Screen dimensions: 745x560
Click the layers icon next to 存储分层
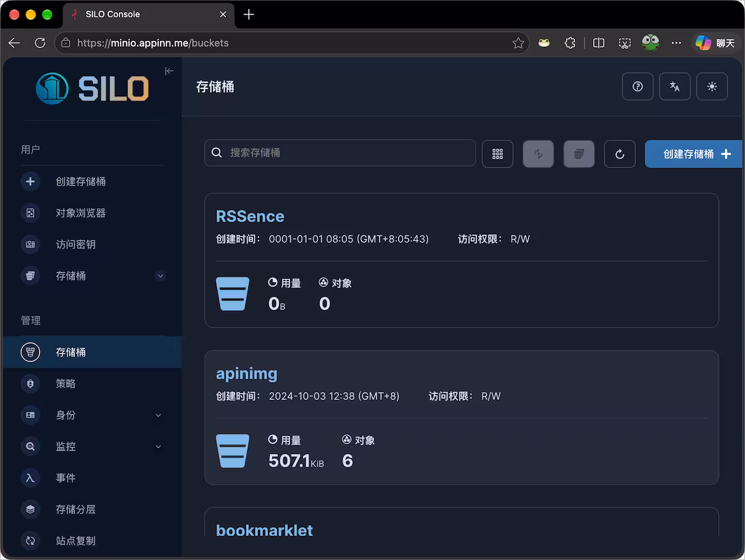point(30,508)
